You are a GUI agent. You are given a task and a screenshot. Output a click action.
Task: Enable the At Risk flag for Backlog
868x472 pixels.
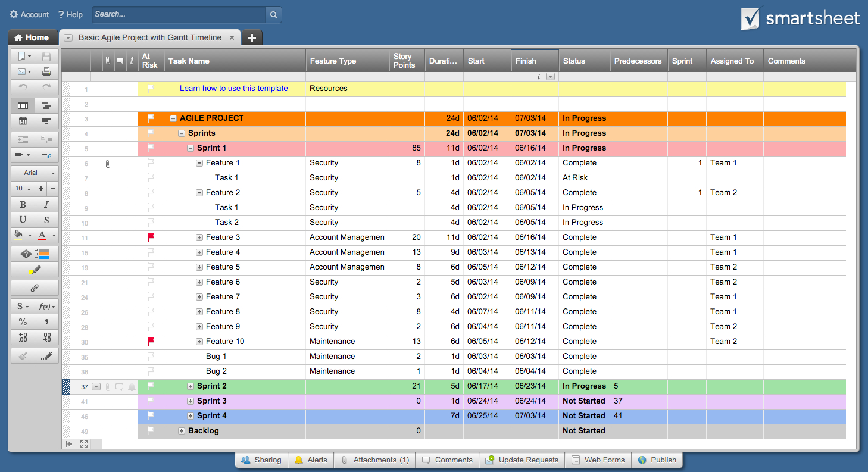click(x=150, y=430)
